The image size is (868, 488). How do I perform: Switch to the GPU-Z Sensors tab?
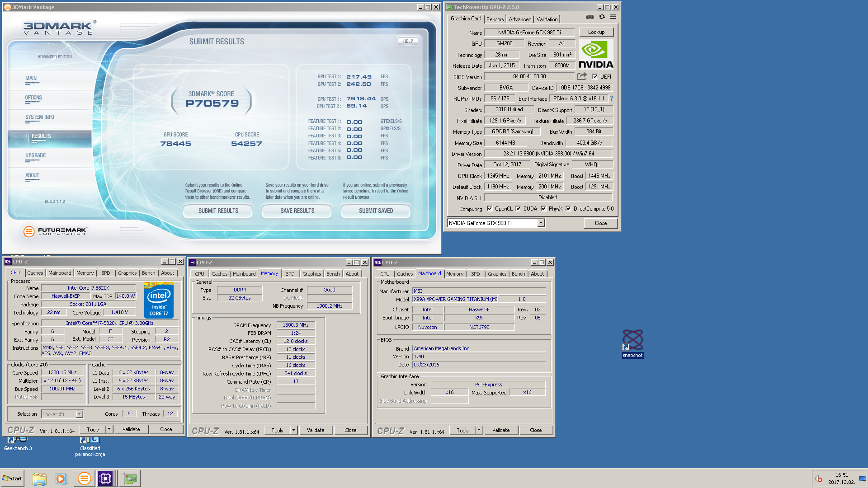495,19
